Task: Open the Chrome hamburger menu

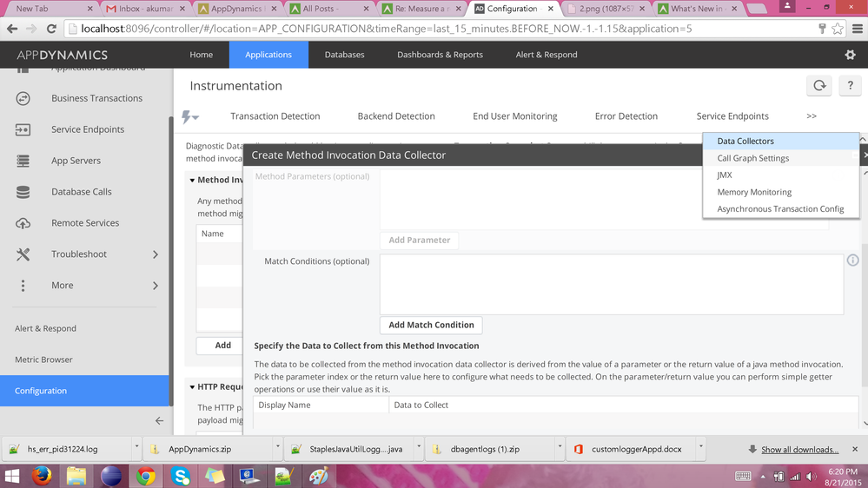Action: click(x=857, y=29)
